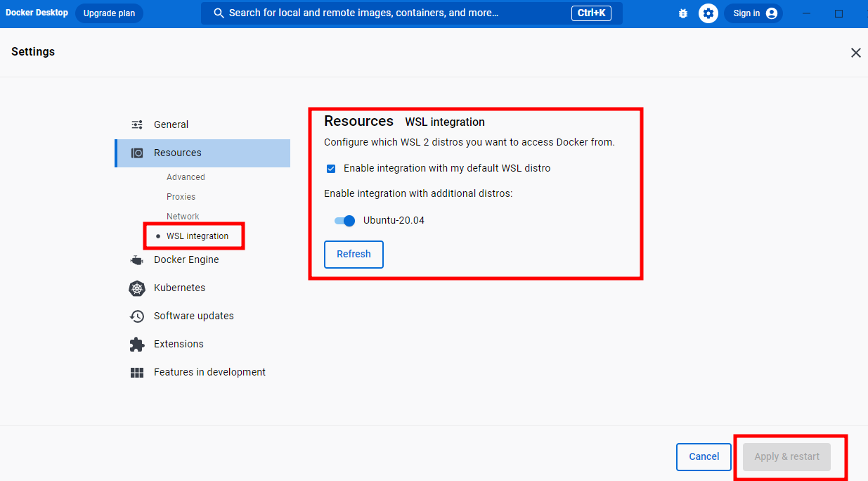Click the Features in development grid icon
The width and height of the screenshot is (868, 481).
(137, 372)
